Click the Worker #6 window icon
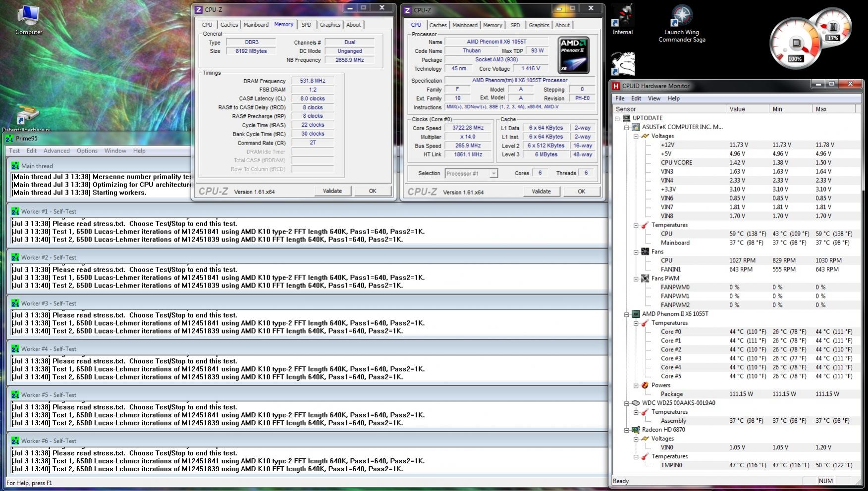Screen dimensions: 868x491 pos(15,441)
